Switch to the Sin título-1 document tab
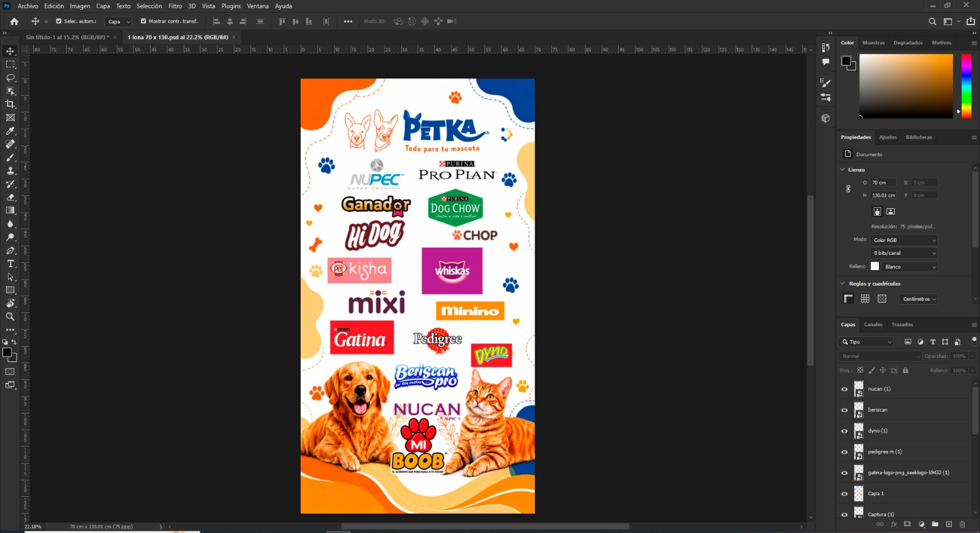This screenshot has height=533, width=980. (x=67, y=37)
